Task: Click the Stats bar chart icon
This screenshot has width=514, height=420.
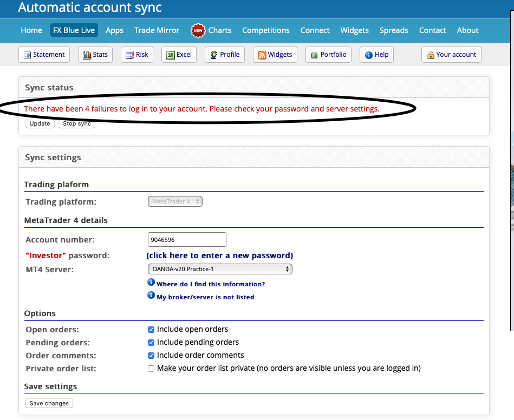Action: [x=87, y=55]
